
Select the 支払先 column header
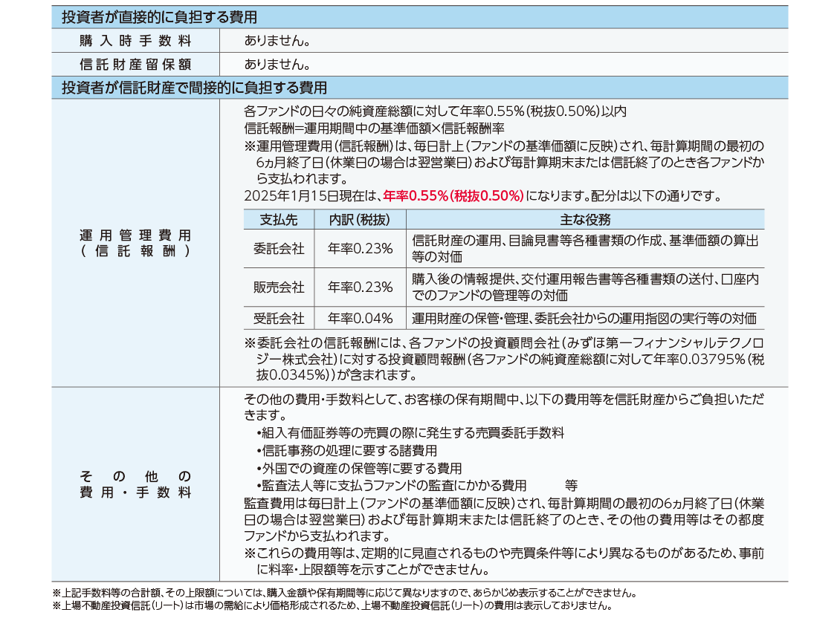pyautogui.click(x=278, y=220)
